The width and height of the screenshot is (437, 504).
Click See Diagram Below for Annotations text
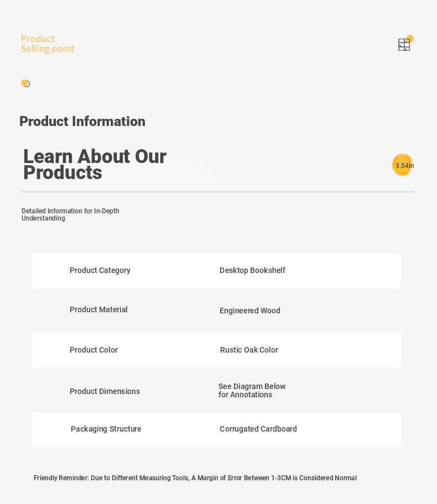pos(252,390)
